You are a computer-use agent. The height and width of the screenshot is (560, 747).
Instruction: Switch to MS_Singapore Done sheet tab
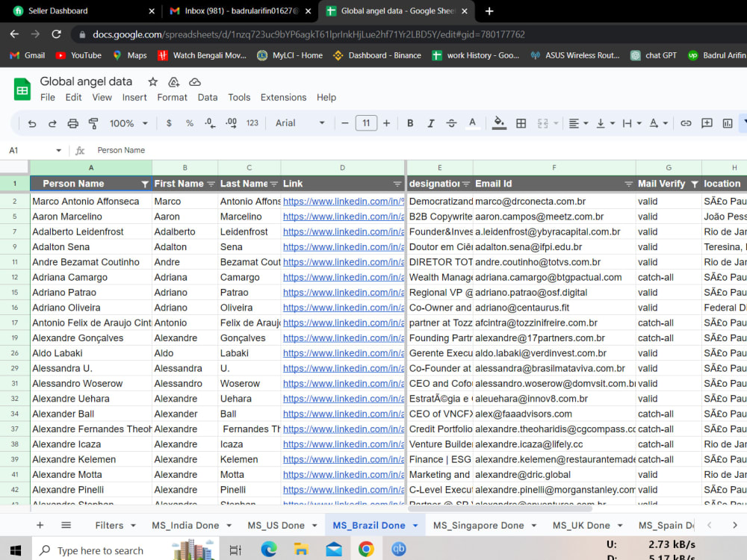(x=478, y=525)
